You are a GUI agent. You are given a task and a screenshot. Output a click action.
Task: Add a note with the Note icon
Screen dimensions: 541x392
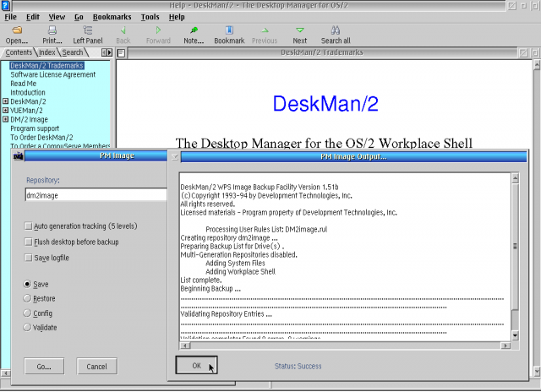[x=194, y=30]
